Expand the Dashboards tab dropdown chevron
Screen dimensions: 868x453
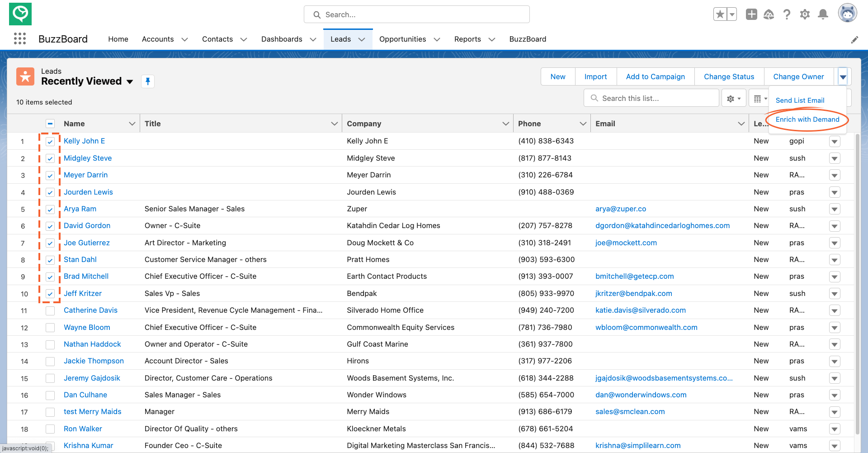click(x=313, y=39)
